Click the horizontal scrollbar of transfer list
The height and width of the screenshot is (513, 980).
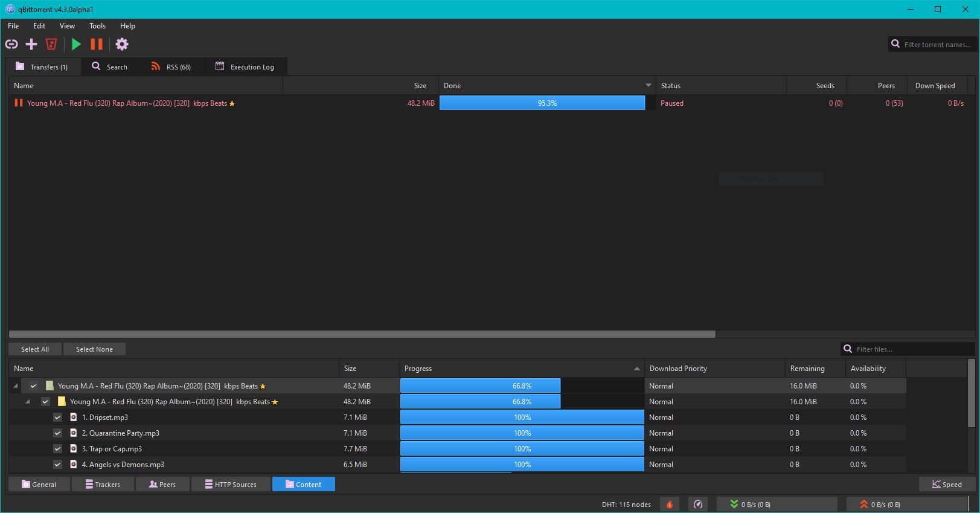[362, 334]
